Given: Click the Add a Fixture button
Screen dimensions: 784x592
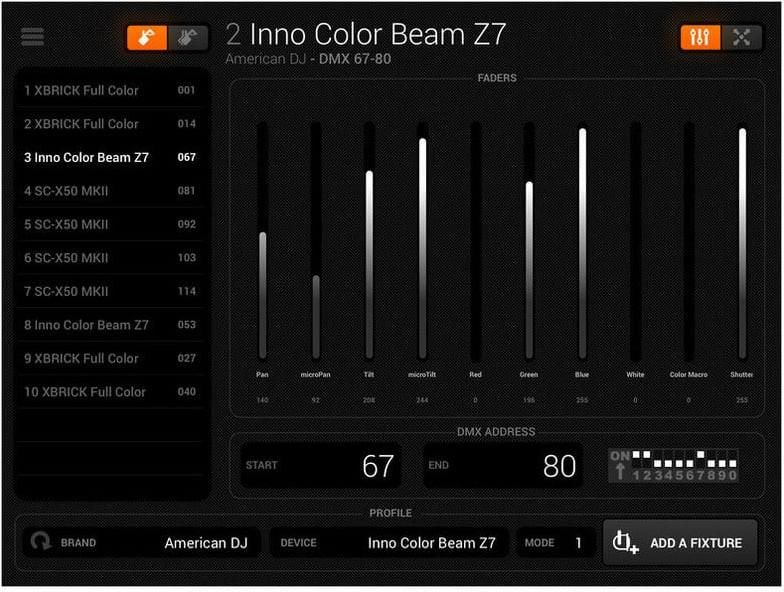Looking at the screenshot, I should pyautogui.click(x=680, y=542).
